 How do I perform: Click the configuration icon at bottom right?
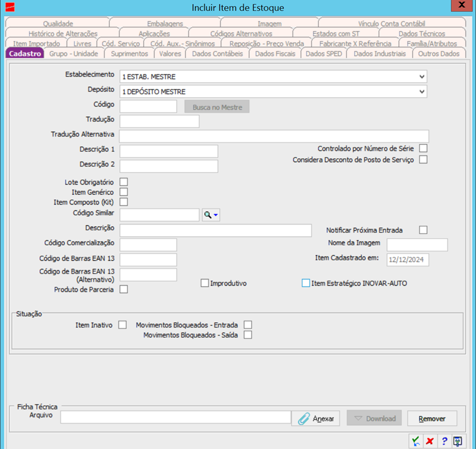458,441
